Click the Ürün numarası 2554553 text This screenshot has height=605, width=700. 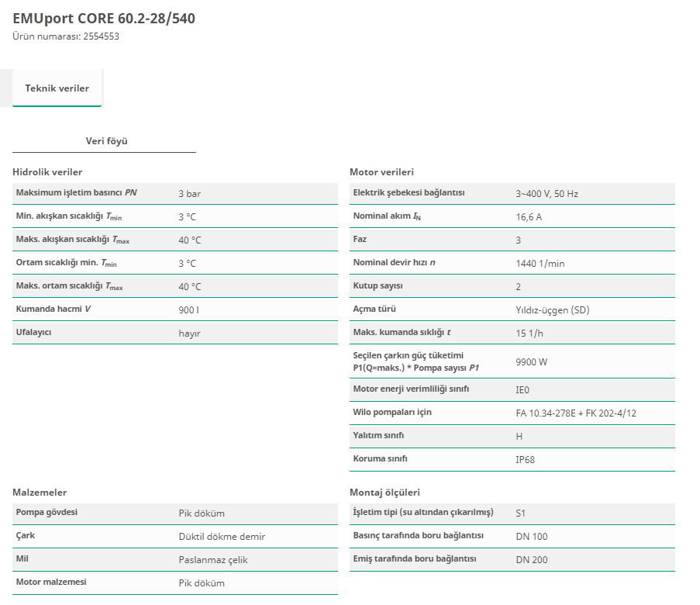pos(66,36)
